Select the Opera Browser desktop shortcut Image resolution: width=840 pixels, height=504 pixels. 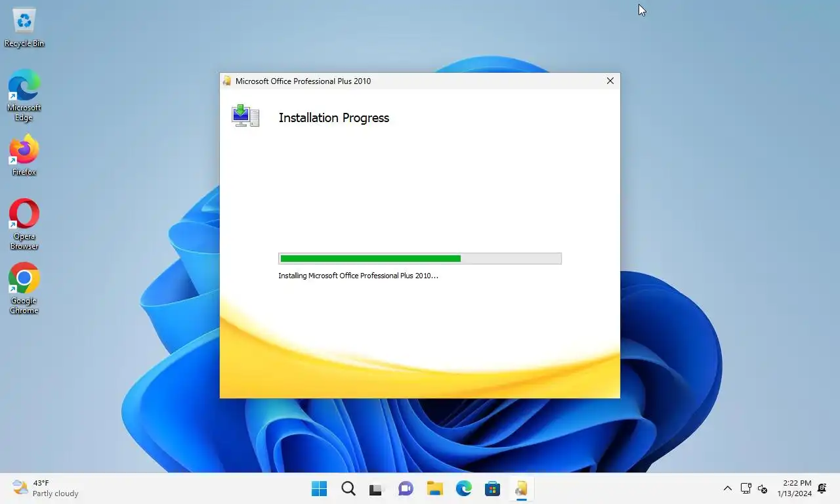tap(24, 224)
